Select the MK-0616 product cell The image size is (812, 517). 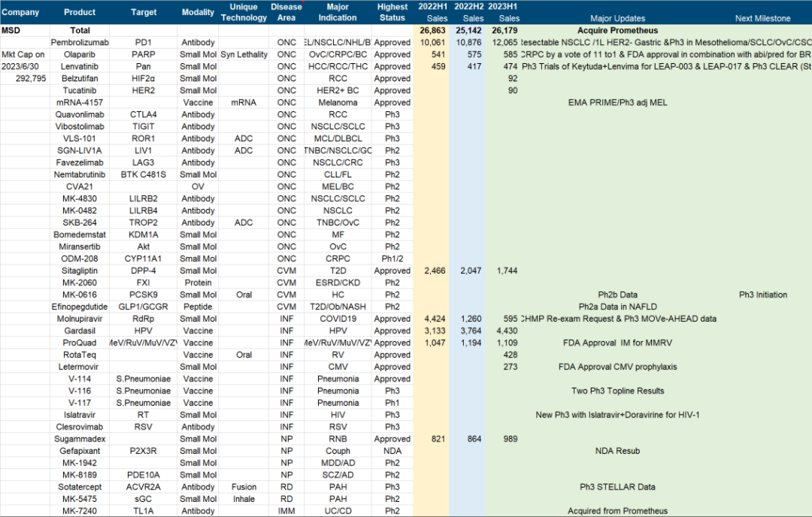(x=80, y=295)
